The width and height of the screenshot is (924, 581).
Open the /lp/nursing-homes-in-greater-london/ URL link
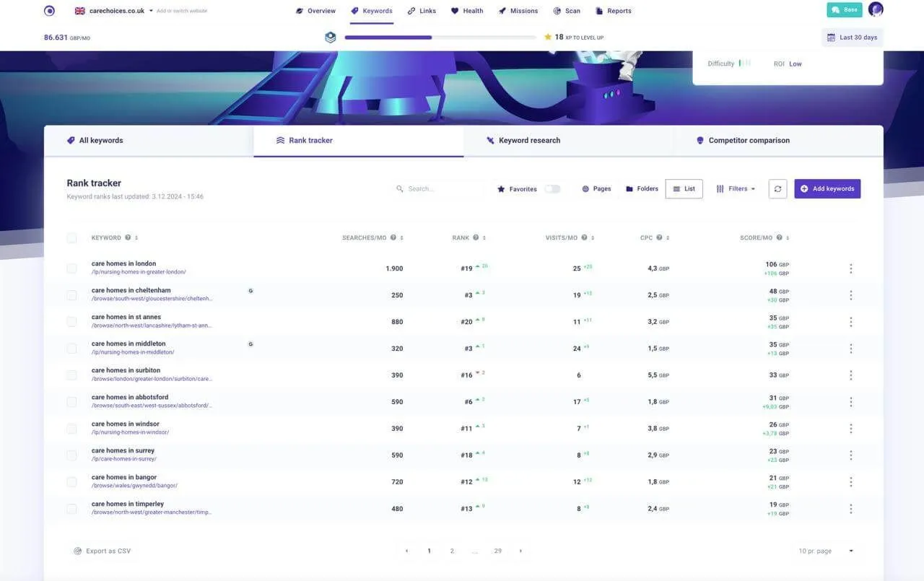pyautogui.click(x=139, y=272)
